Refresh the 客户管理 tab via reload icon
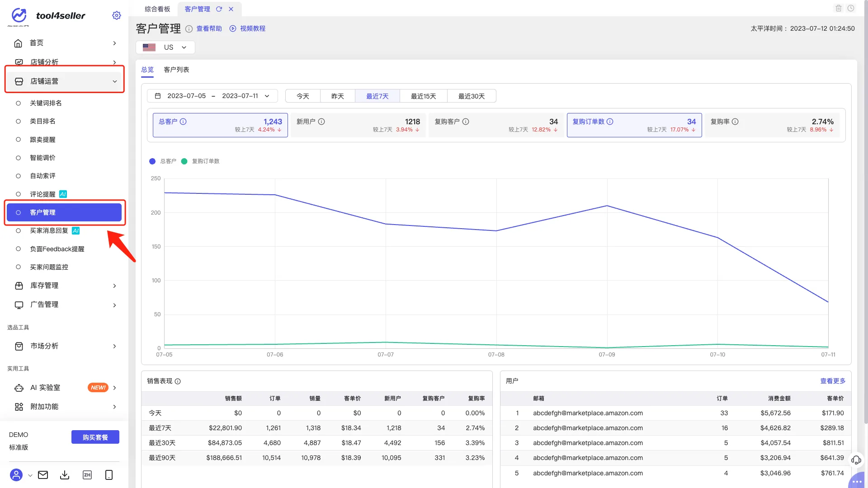The height and width of the screenshot is (488, 868). click(x=219, y=9)
